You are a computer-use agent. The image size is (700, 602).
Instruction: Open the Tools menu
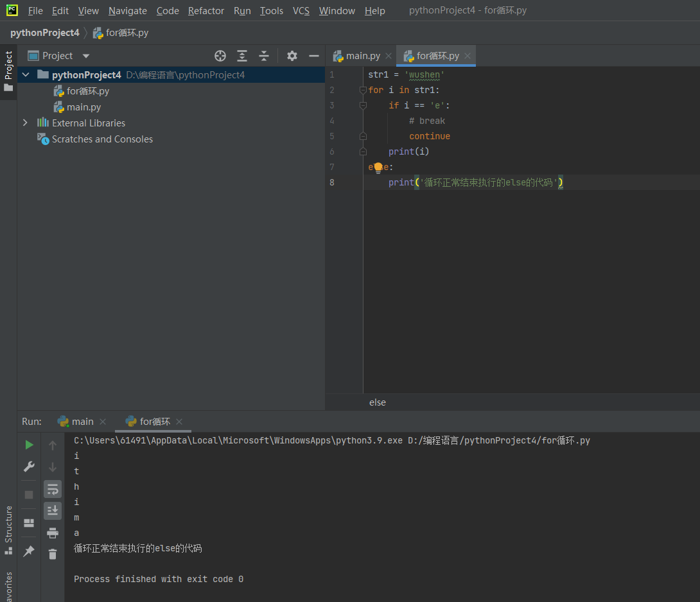(x=272, y=11)
